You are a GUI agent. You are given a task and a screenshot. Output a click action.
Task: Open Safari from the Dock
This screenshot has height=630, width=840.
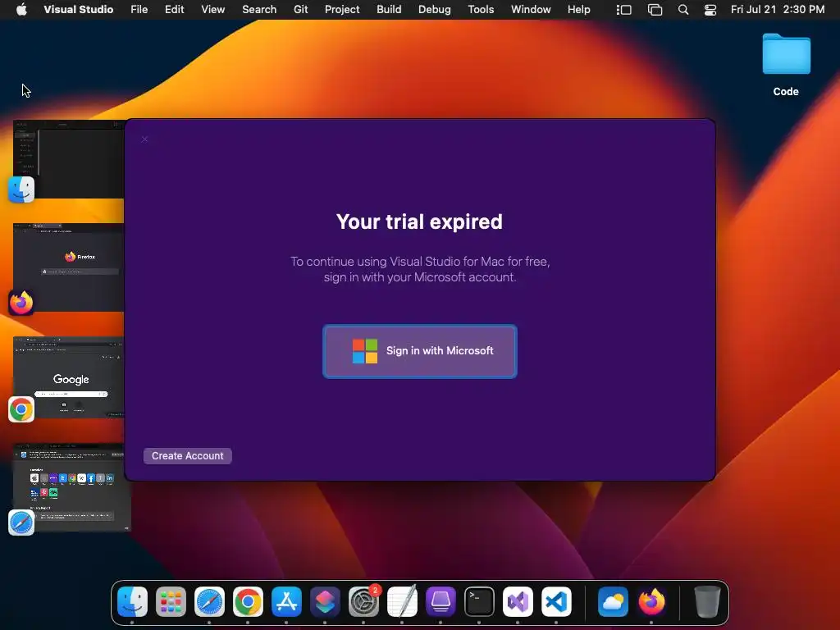click(x=209, y=601)
